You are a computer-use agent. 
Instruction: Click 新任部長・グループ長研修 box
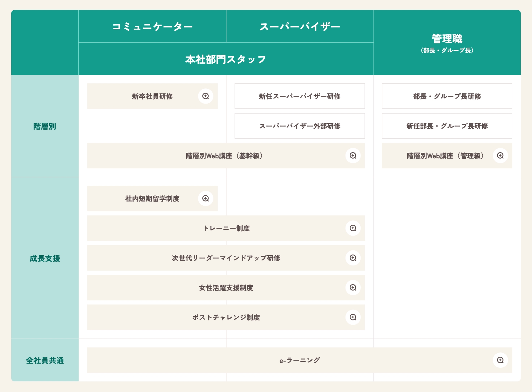tap(447, 126)
